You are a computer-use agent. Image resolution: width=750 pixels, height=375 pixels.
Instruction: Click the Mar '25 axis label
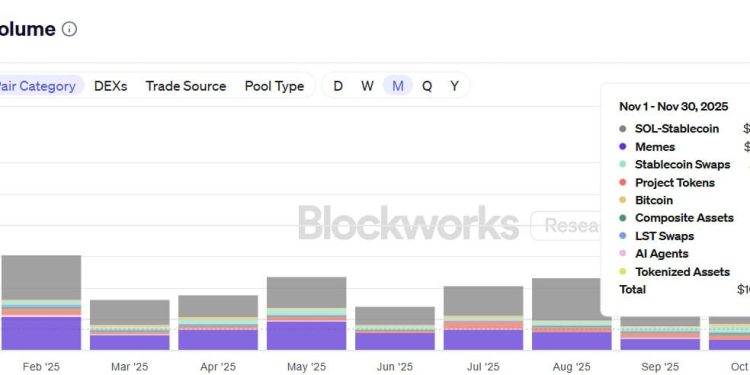point(130,367)
